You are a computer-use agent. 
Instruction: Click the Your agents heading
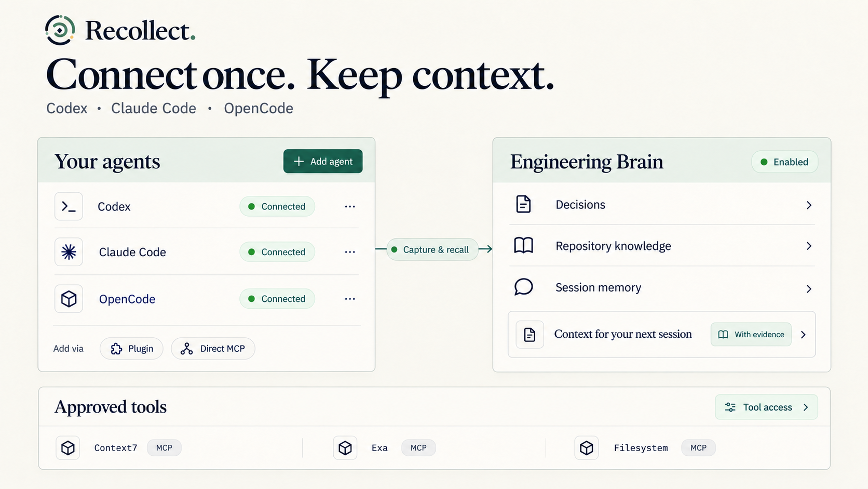[107, 162]
